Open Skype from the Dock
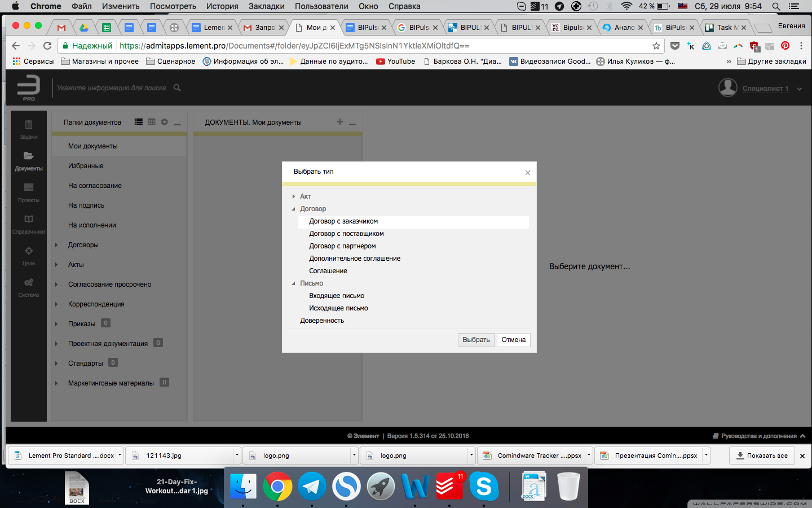 pos(484,486)
